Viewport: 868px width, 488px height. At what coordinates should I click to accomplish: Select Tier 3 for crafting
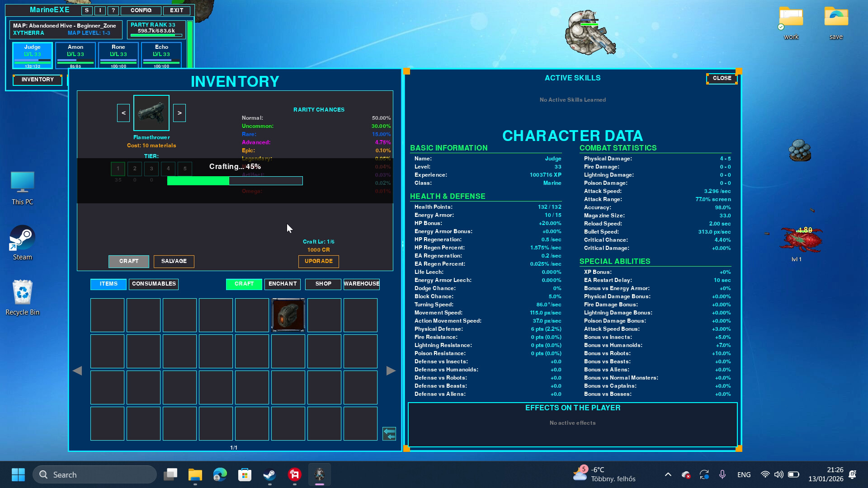coord(151,169)
